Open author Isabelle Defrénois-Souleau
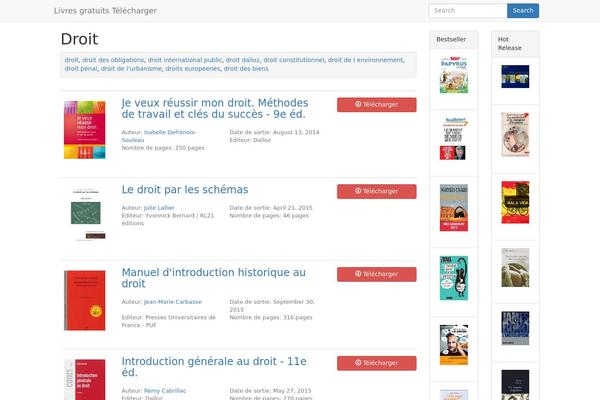 click(159, 136)
